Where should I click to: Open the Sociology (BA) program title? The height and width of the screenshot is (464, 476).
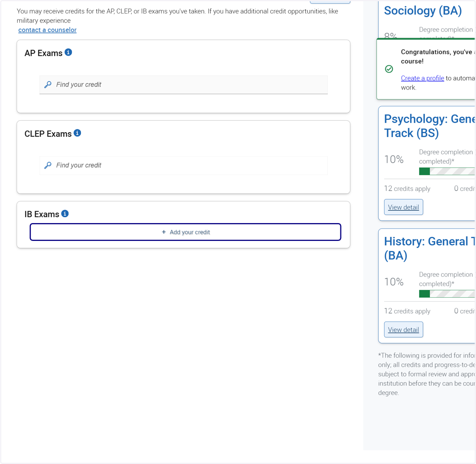pos(423,11)
